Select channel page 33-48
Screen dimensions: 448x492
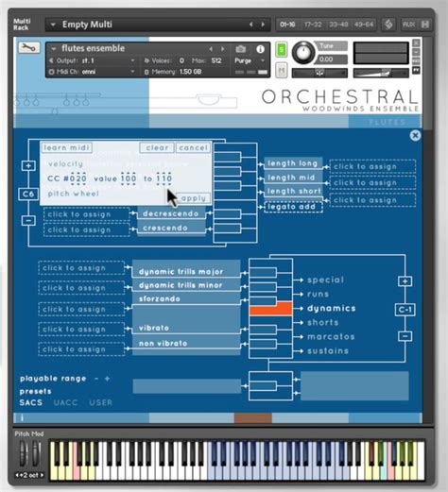click(338, 25)
